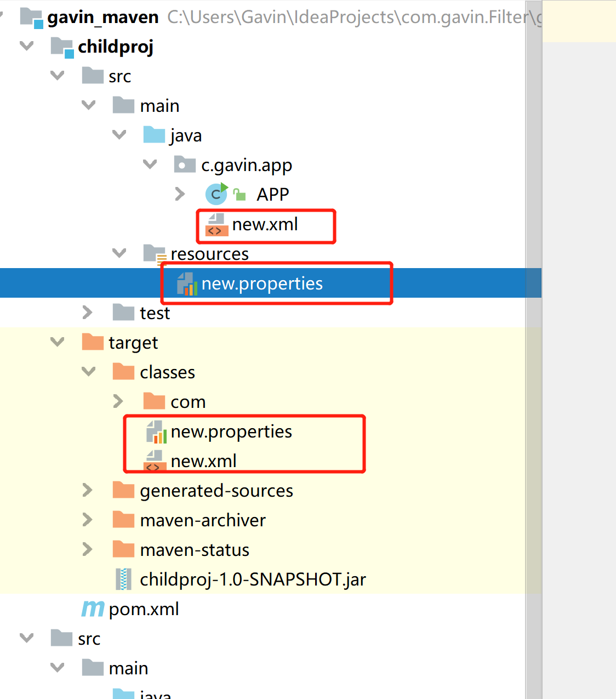Expand the com folder
Image resolution: width=616 pixels, height=699 pixels.
[x=118, y=401]
